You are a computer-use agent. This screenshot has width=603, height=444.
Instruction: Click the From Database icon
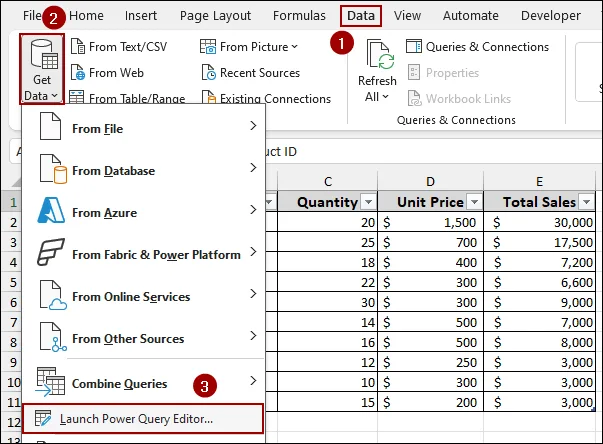click(x=53, y=169)
